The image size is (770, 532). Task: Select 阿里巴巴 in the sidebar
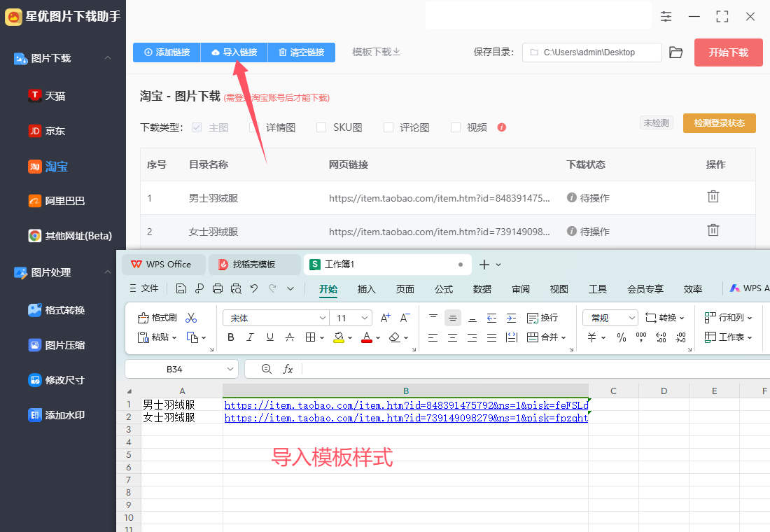pos(57,201)
